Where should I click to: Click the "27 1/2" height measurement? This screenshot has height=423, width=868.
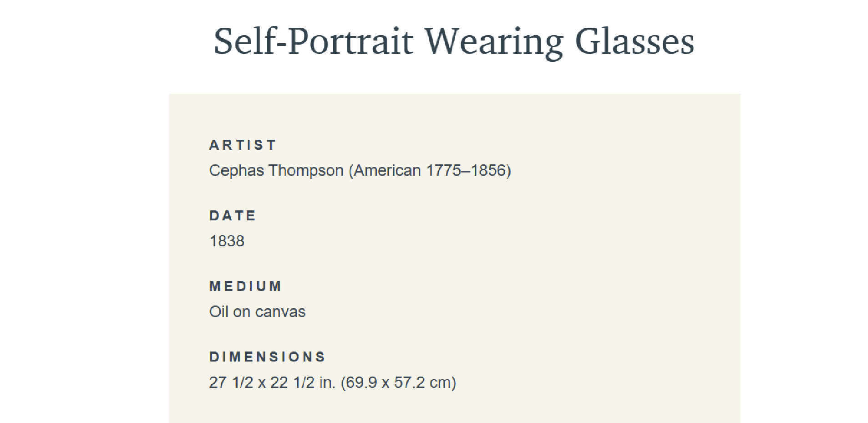[231, 382]
